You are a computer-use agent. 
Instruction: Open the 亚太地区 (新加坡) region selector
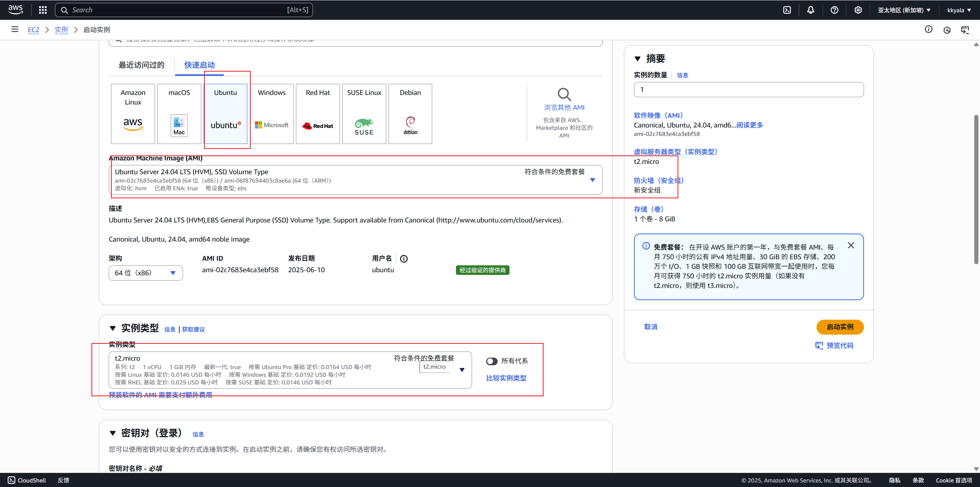[x=904, y=10]
